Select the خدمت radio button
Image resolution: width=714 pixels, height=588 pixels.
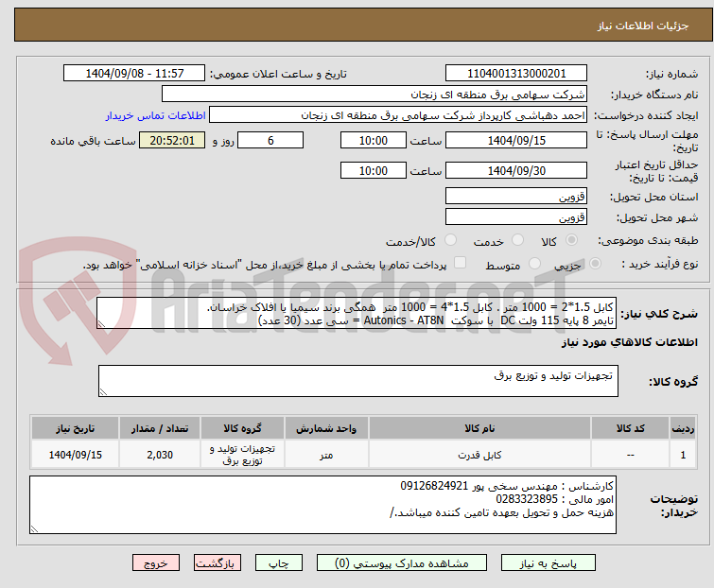(517, 240)
